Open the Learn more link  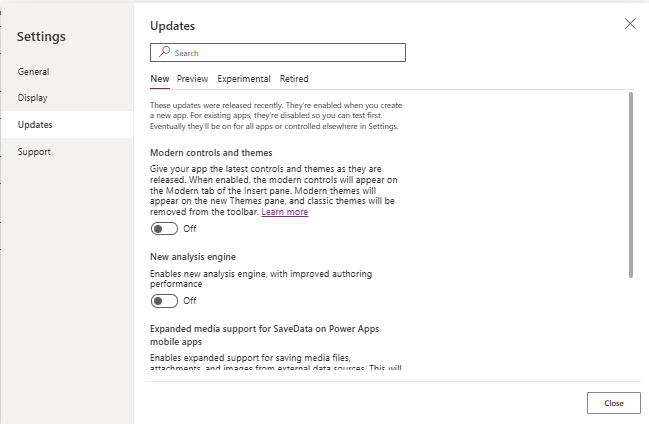pos(285,212)
